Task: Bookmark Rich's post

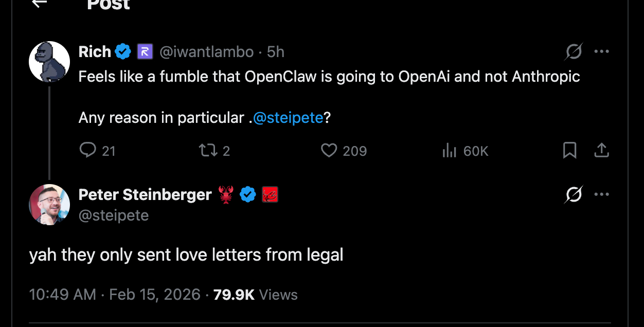Action: (x=569, y=150)
